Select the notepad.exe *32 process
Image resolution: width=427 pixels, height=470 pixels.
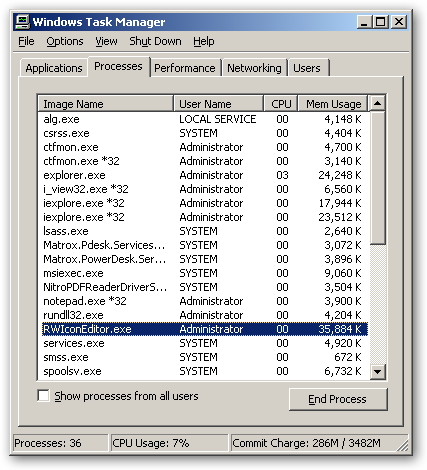pos(203,301)
